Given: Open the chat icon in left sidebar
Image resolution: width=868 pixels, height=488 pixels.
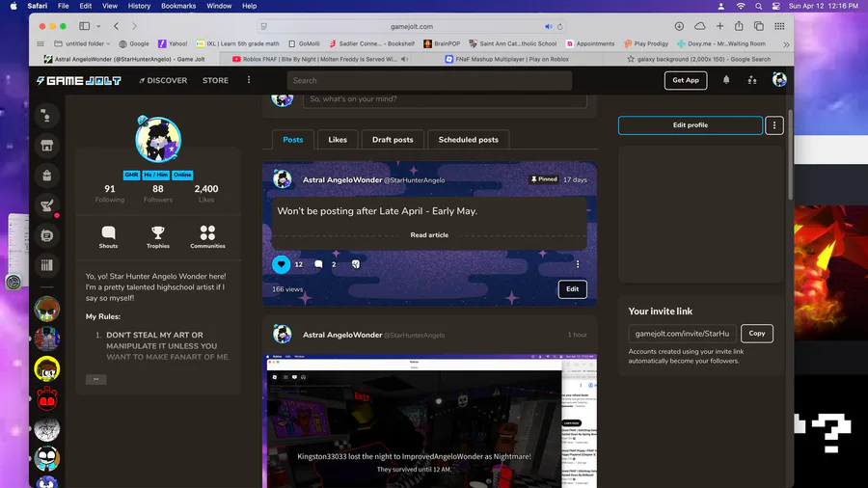Looking at the screenshot, I should (47, 235).
